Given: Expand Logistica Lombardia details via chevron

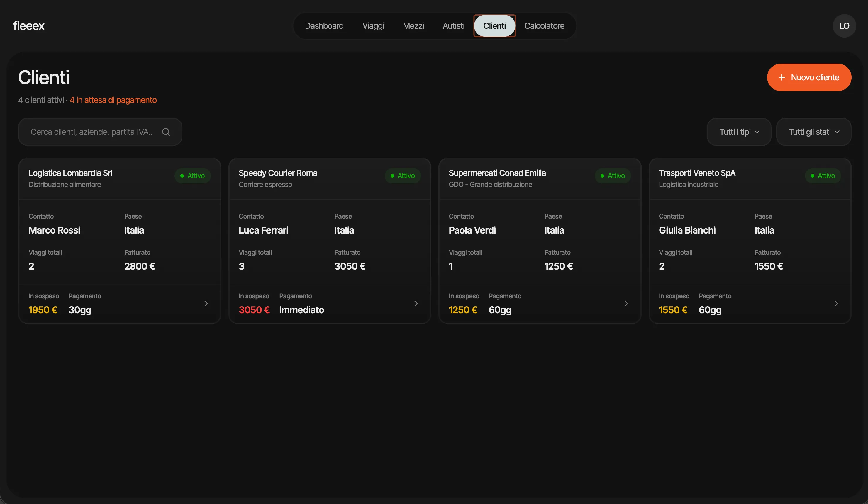Looking at the screenshot, I should pos(206,304).
